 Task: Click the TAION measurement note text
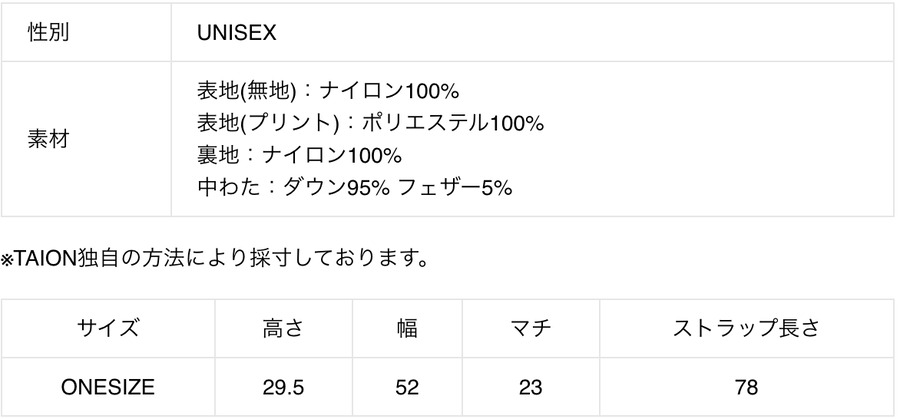[x=220, y=259]
